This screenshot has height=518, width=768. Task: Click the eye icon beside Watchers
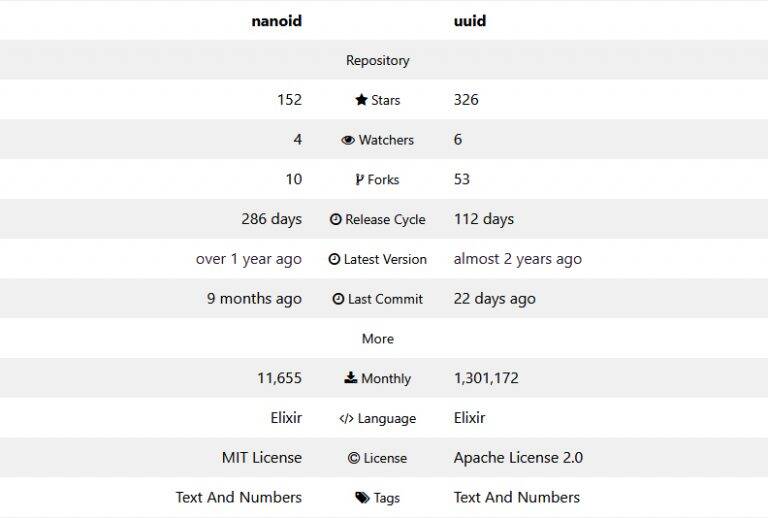(348, 140)
